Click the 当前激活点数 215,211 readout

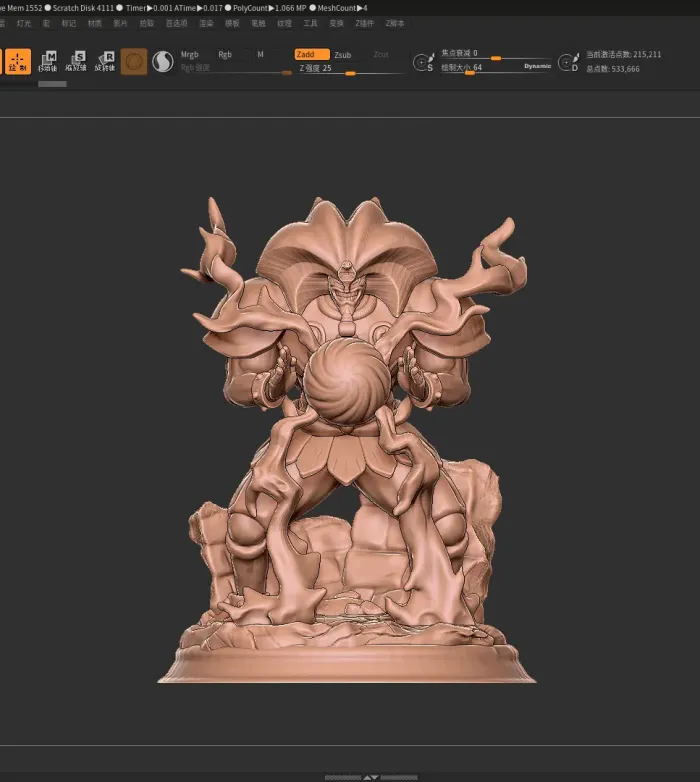coord(623,54)
